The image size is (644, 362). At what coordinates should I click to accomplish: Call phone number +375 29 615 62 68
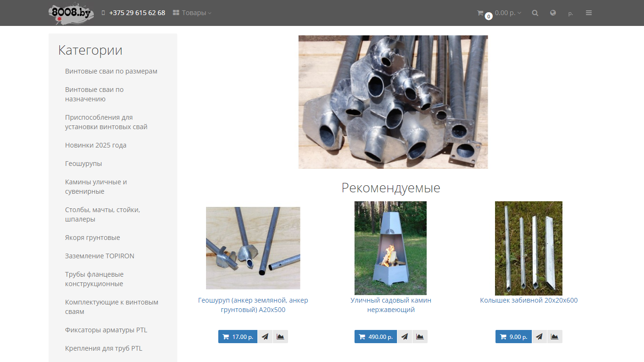click(x=137, y=13)
